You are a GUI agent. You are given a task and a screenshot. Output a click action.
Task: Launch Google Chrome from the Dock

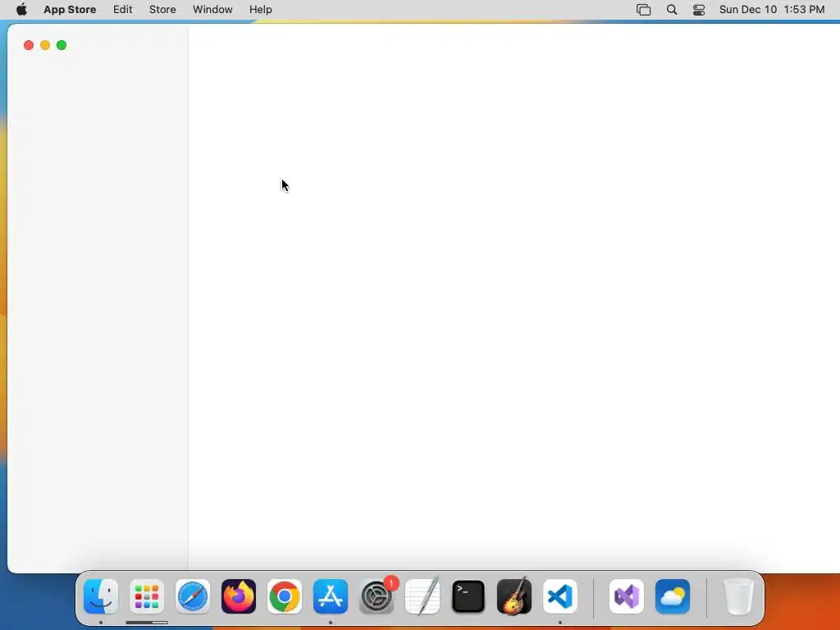285,596
